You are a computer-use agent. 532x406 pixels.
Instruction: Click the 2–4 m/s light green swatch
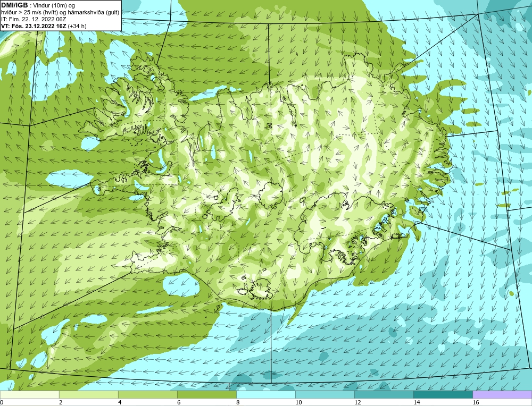(88, 394)
